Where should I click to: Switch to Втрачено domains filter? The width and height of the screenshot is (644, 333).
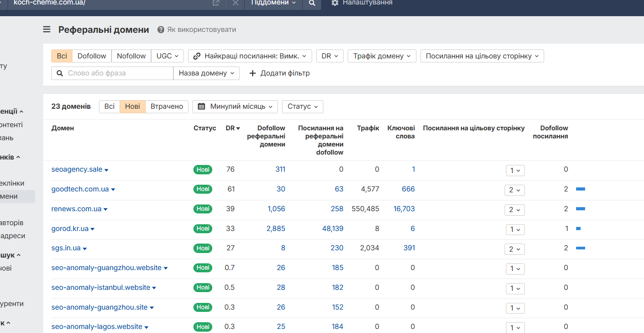pyautogui.click(x=167, y=107)
